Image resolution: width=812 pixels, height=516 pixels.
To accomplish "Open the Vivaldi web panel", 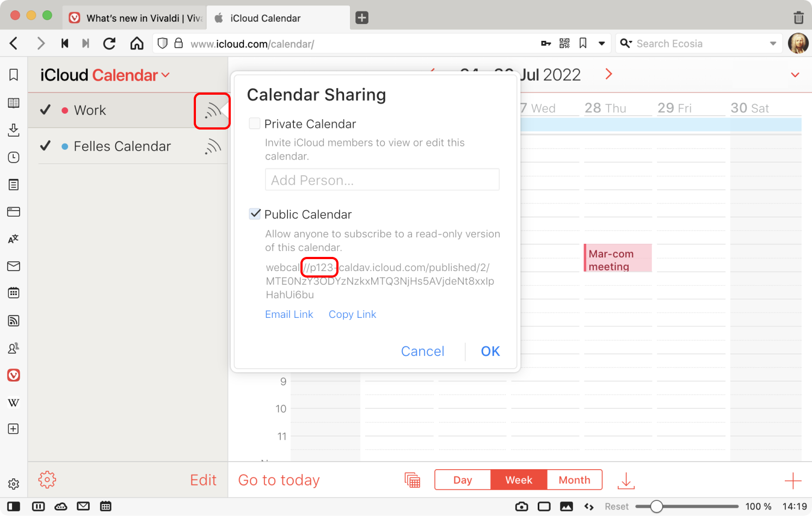I will [14, 375].
